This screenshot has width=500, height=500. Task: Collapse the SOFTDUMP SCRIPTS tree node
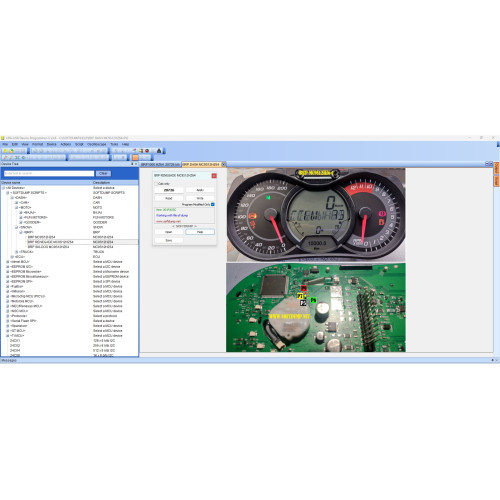(8, 193)
